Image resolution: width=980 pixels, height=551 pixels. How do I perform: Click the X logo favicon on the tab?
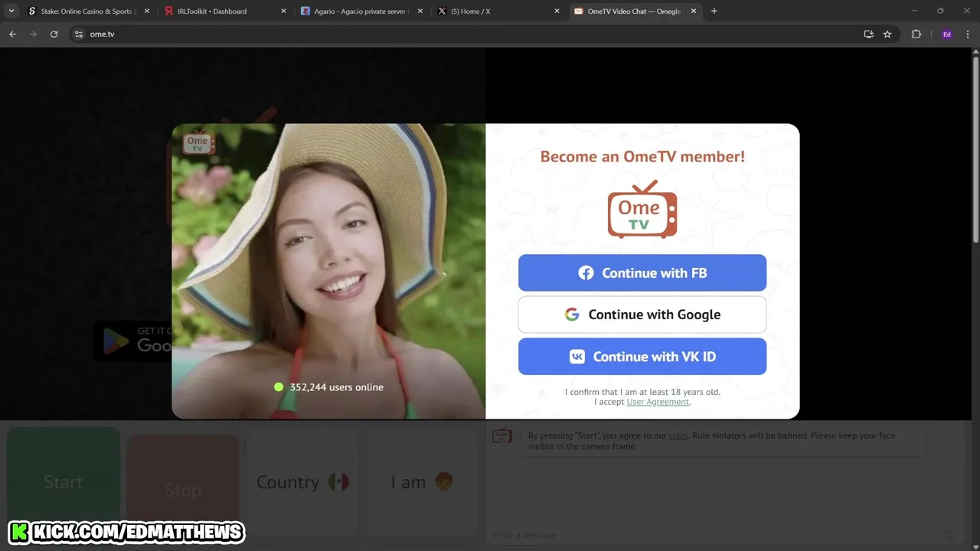(442, 11)
